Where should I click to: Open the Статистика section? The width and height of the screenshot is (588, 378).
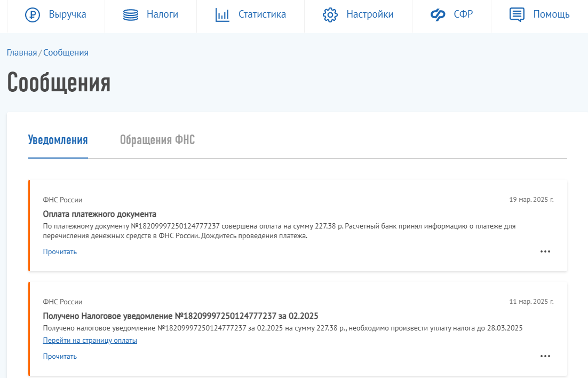point(262,14)
